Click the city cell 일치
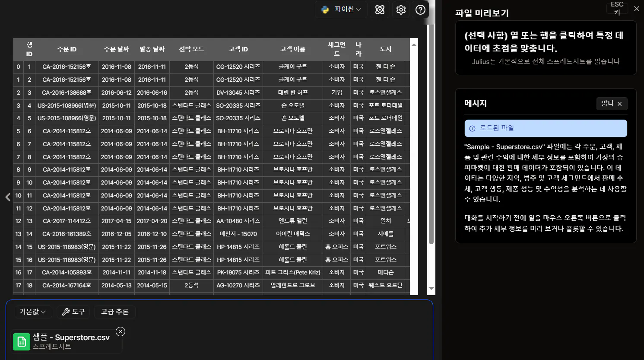Image resolution: width=644 pixels, height=360 pixels. 386,221
